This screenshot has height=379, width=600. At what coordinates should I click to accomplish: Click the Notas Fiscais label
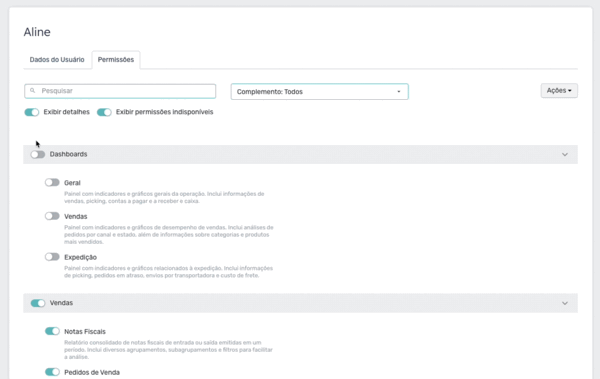(x=85, y=332)
